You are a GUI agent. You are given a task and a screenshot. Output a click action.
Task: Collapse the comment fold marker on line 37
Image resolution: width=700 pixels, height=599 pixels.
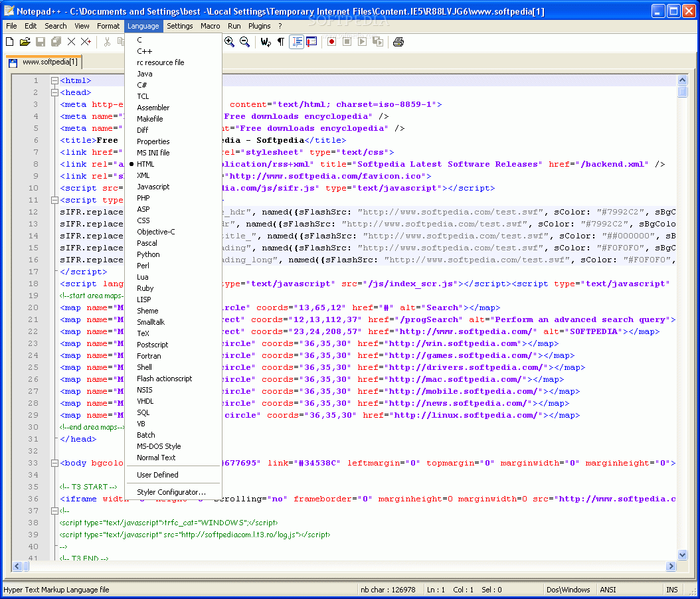pos(54,511)
